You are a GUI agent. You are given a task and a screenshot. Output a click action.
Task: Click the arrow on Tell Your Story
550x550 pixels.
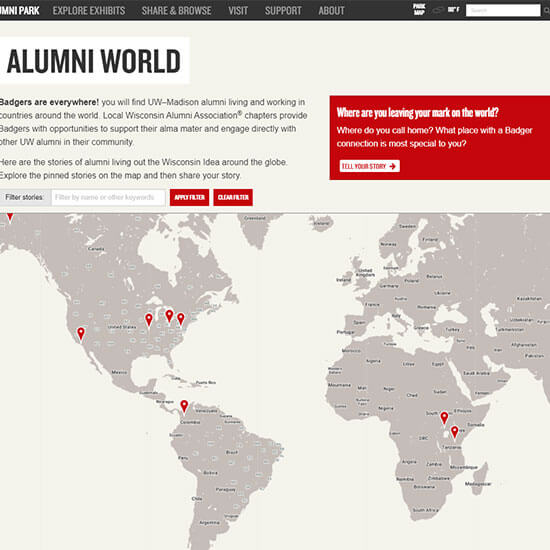393,166
